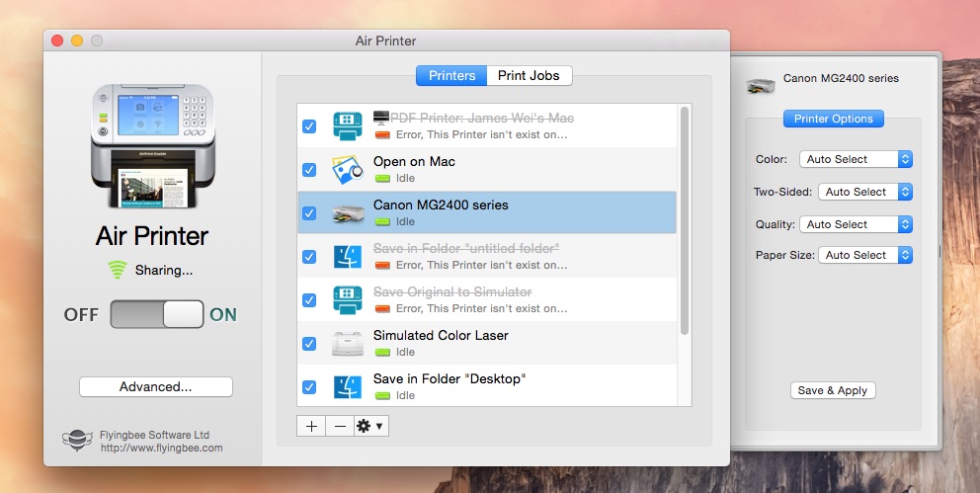
Task: Click the Open on Mac picture icon
Action: pos(348,170)
